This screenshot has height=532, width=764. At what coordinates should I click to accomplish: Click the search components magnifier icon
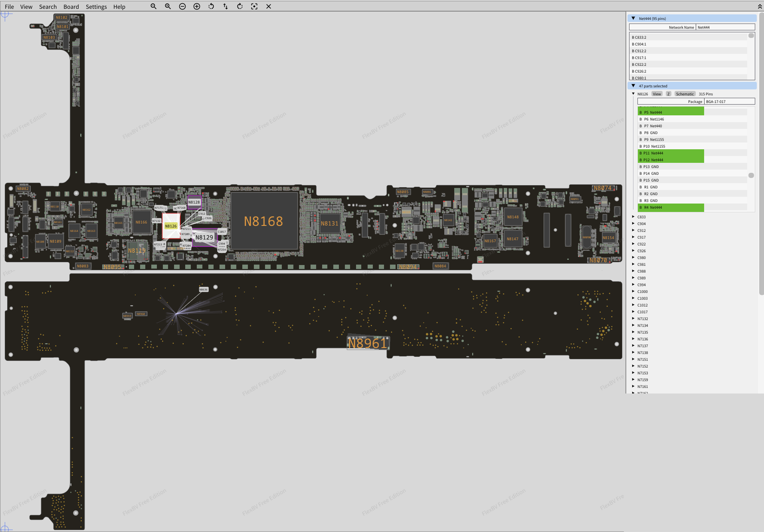click(x=153, y=6)
